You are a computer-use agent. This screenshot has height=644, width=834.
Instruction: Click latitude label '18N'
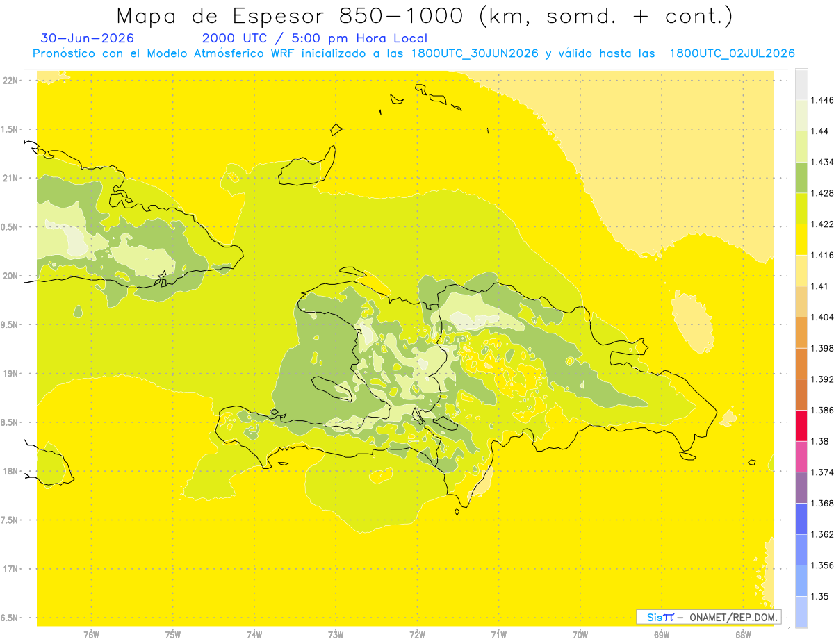11,471
